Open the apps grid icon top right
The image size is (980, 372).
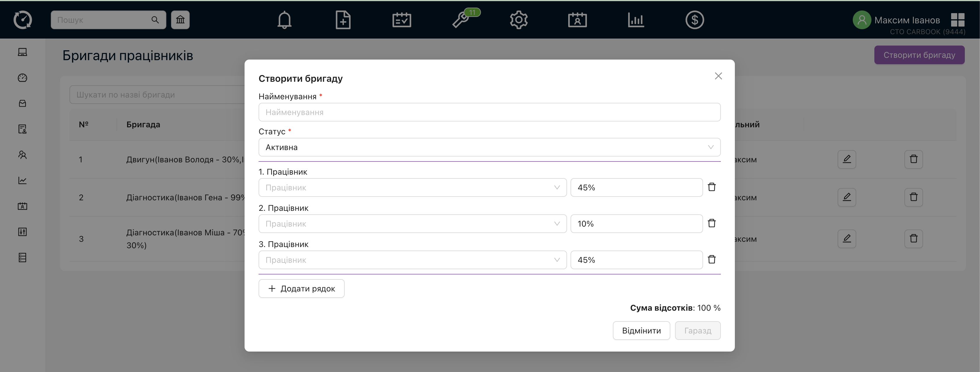pos(957,20)
